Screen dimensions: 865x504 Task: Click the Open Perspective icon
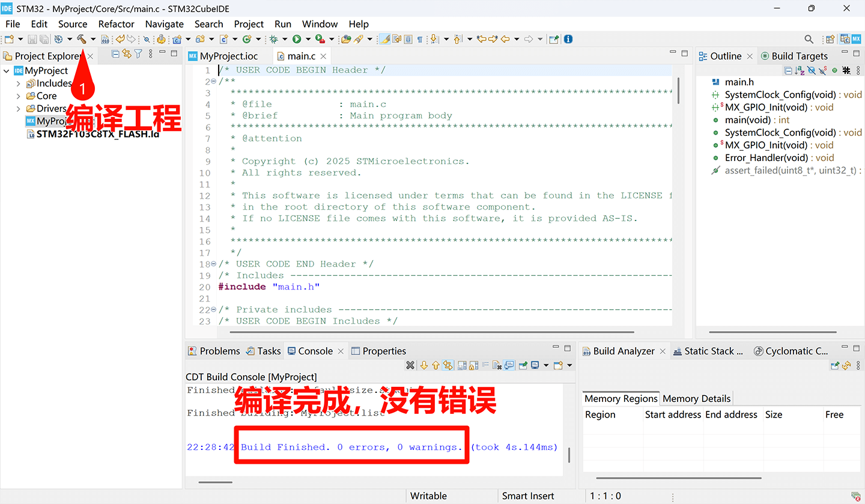830,39
